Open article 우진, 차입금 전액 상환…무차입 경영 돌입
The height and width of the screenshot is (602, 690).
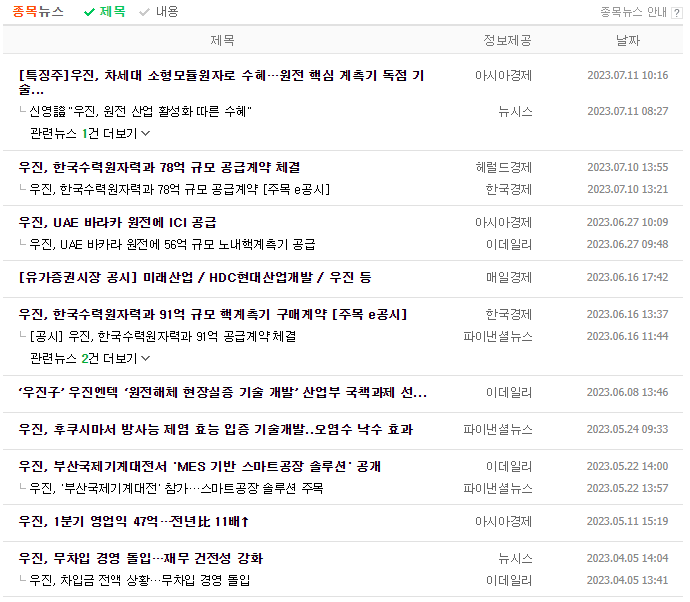pyautogui.click(x=139, y=580)
